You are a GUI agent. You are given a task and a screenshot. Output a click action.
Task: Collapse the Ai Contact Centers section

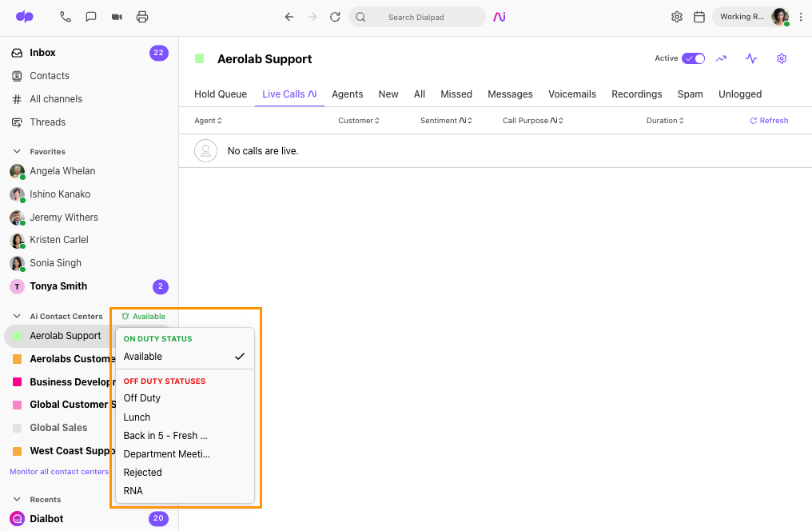17,316
